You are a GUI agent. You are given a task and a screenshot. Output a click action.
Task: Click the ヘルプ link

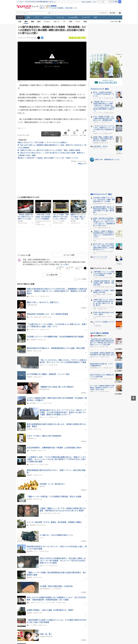coord(94,2)
